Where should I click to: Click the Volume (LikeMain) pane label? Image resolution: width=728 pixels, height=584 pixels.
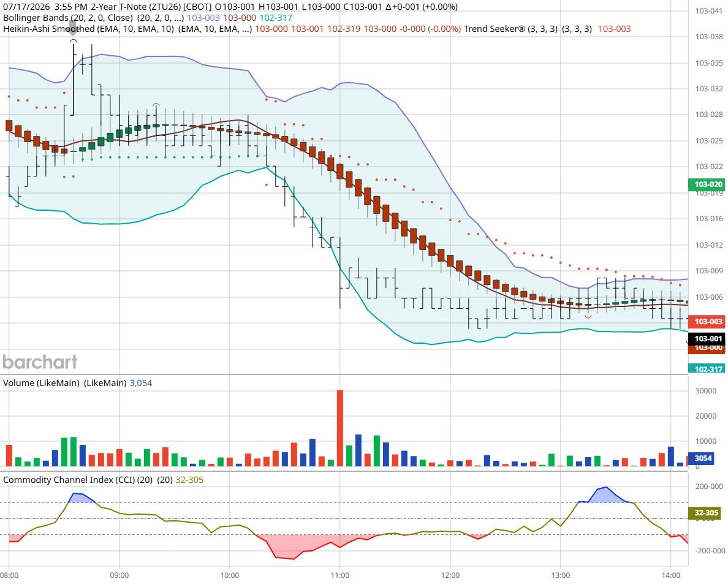tap(41, 383)
